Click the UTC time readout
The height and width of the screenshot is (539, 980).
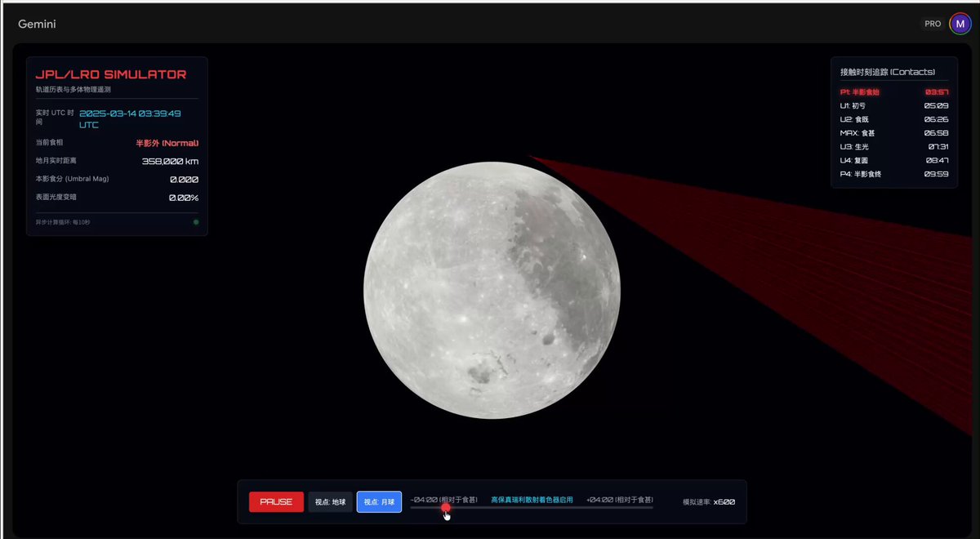tap(130, 119)
